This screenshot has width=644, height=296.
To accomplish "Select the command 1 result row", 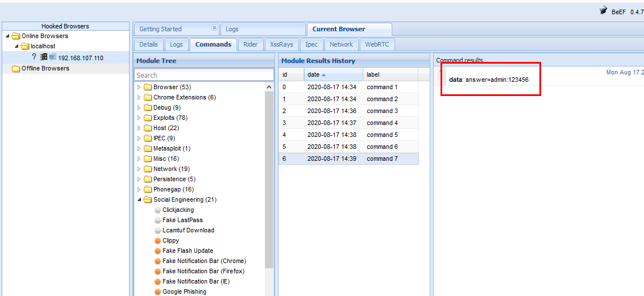I will (348, 87).
